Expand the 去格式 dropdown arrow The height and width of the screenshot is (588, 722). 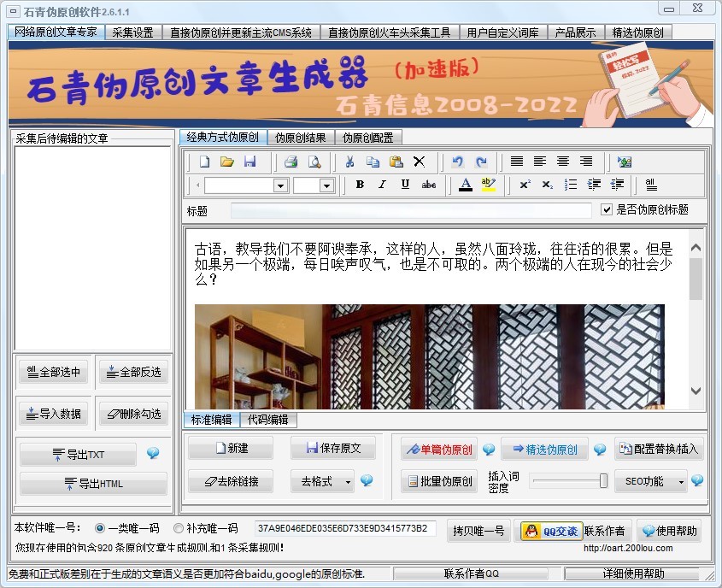pyautogui.click(x=348, y=482)
